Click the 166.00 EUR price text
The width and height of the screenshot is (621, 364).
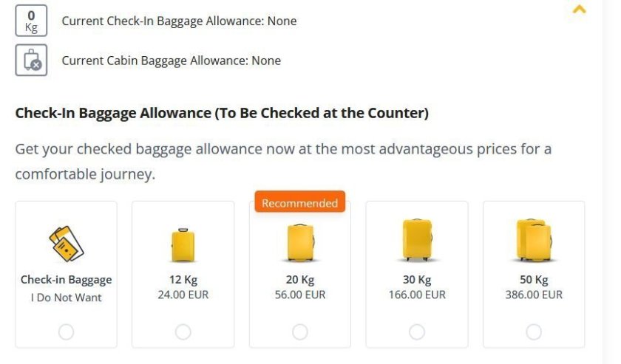tap(417, 295)
